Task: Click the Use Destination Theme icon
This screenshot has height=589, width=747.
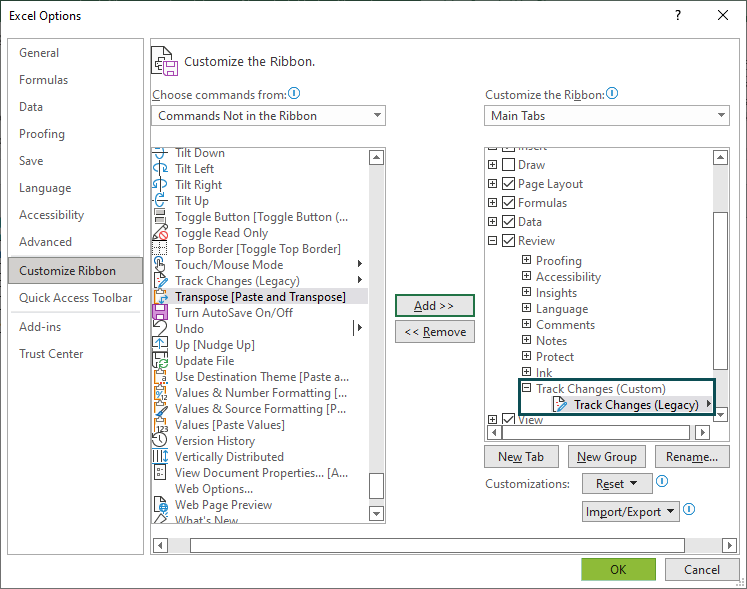Action: click(160, 377)
